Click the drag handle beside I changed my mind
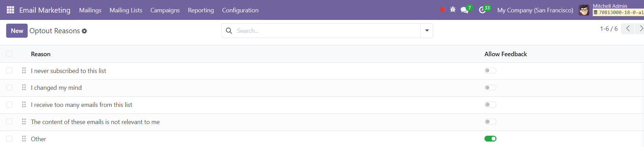The image size is (644, 147). (24, 87)
